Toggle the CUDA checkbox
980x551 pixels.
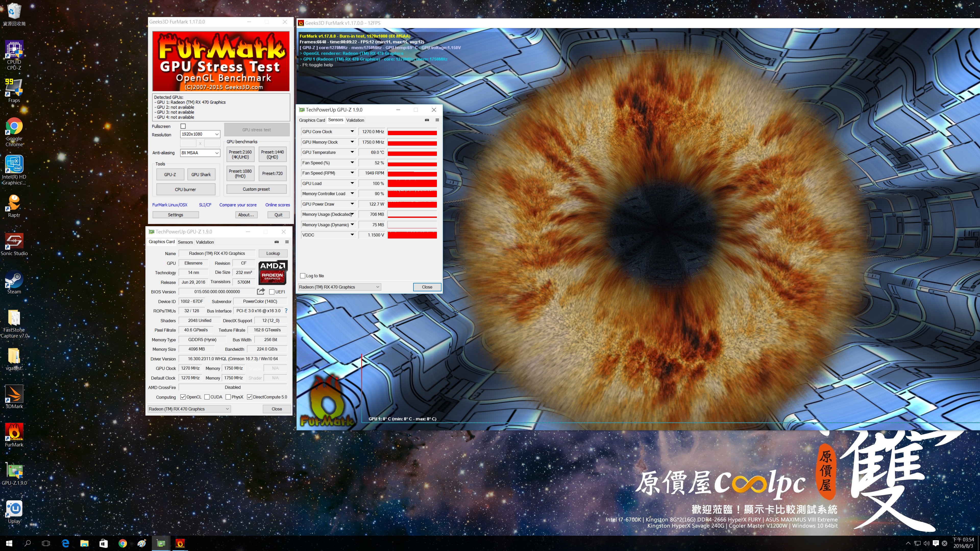click(x=207, y=397)
